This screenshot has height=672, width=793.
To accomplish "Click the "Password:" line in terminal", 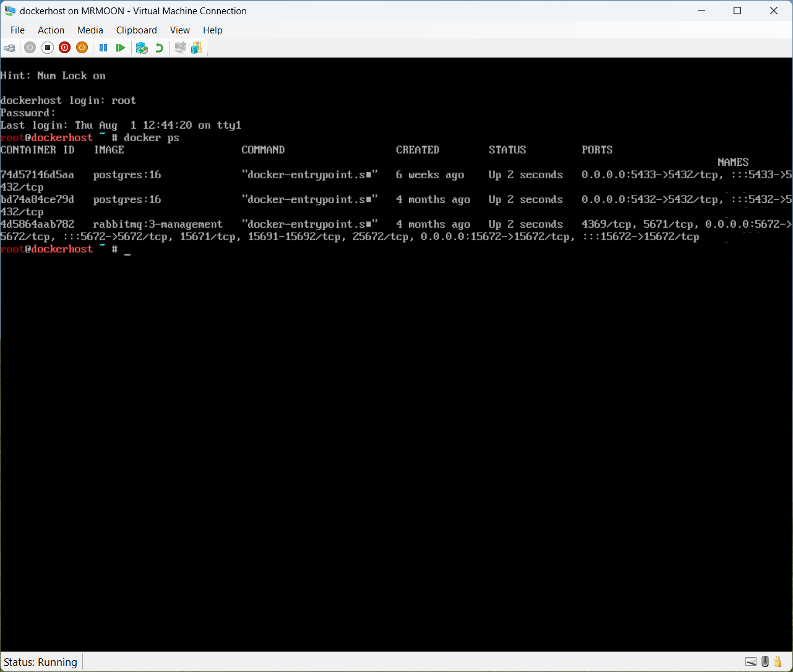I will (x=28, y=113).
